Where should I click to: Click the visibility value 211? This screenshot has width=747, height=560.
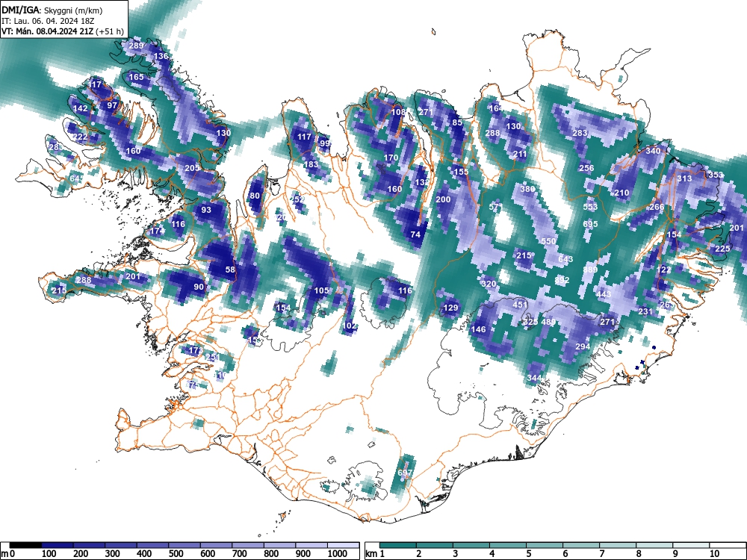(x=520, y=155)
